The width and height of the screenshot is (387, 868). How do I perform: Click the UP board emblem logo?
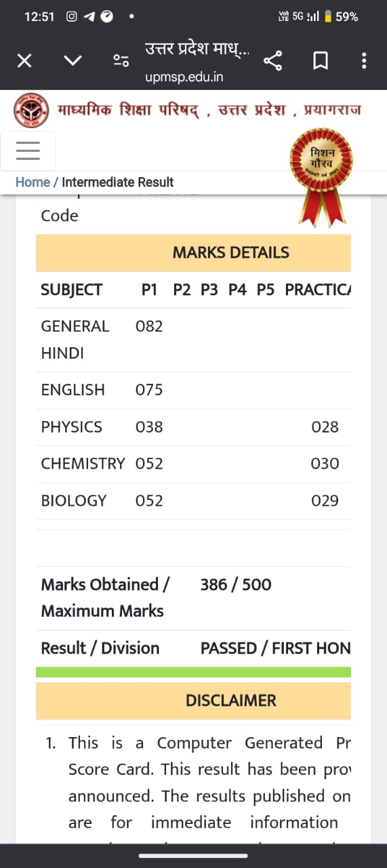tap(32, 111)
